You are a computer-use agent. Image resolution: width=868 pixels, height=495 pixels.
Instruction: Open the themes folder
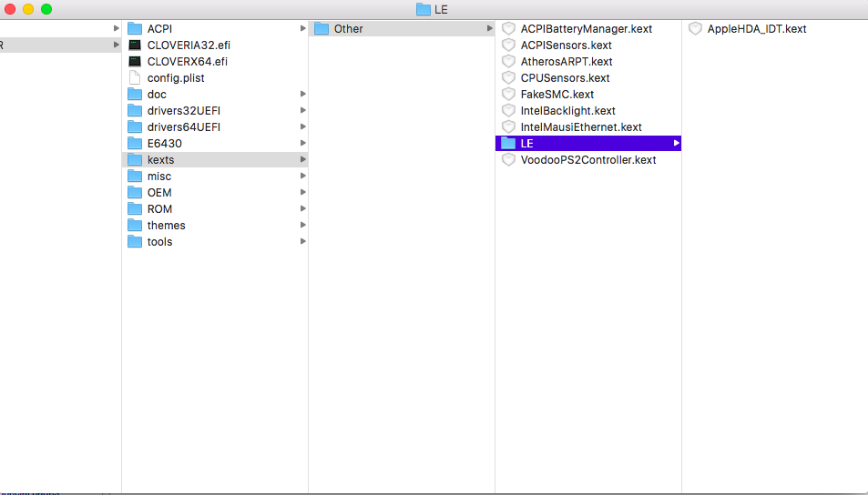pos(166,226)
